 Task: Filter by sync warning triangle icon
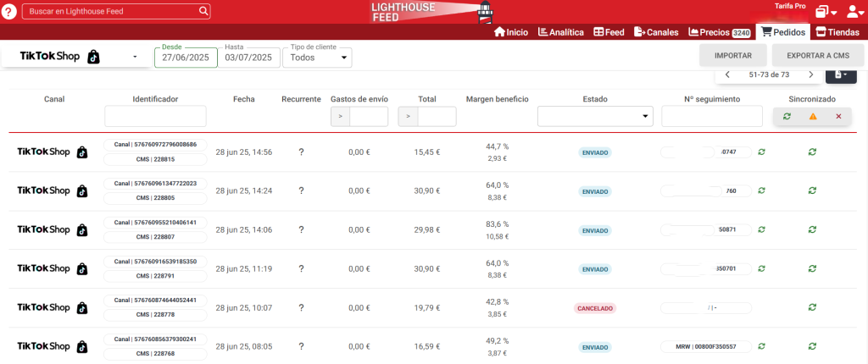click(x=813, y=116)
